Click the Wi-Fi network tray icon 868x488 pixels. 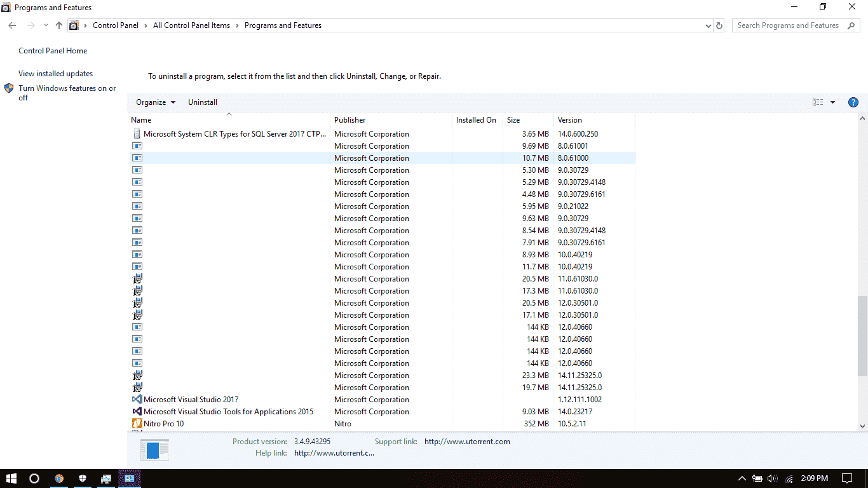789,478
